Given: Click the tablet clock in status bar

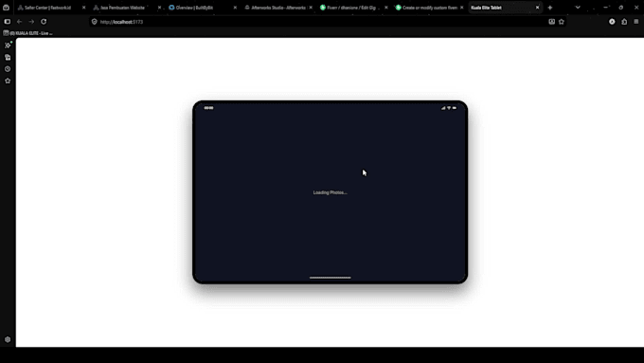Looking at the screenshot, I should pyautogui.click(x=208, y=108).
